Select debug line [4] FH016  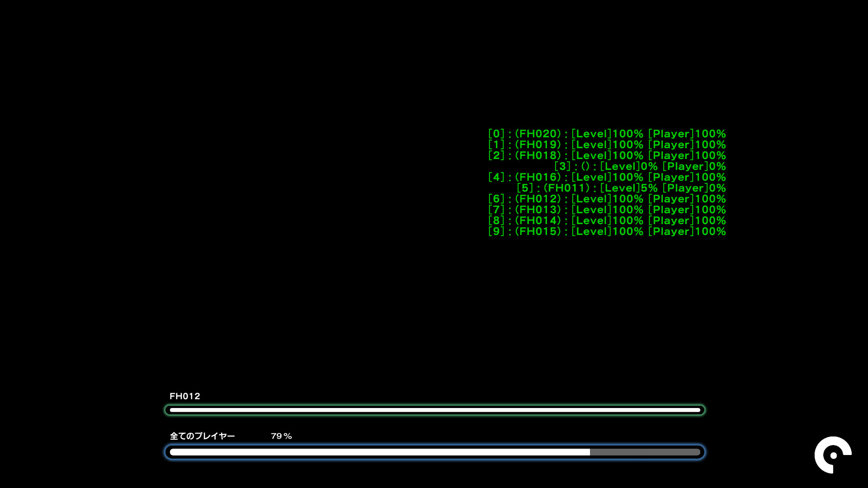pos(607,177)
